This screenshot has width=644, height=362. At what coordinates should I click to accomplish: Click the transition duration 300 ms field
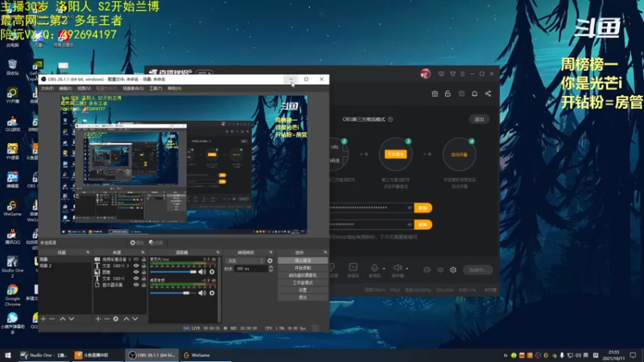251,269
